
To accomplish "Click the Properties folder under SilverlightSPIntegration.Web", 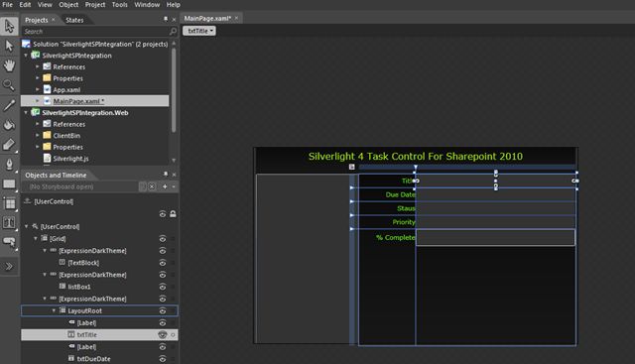I will (67, 147).
